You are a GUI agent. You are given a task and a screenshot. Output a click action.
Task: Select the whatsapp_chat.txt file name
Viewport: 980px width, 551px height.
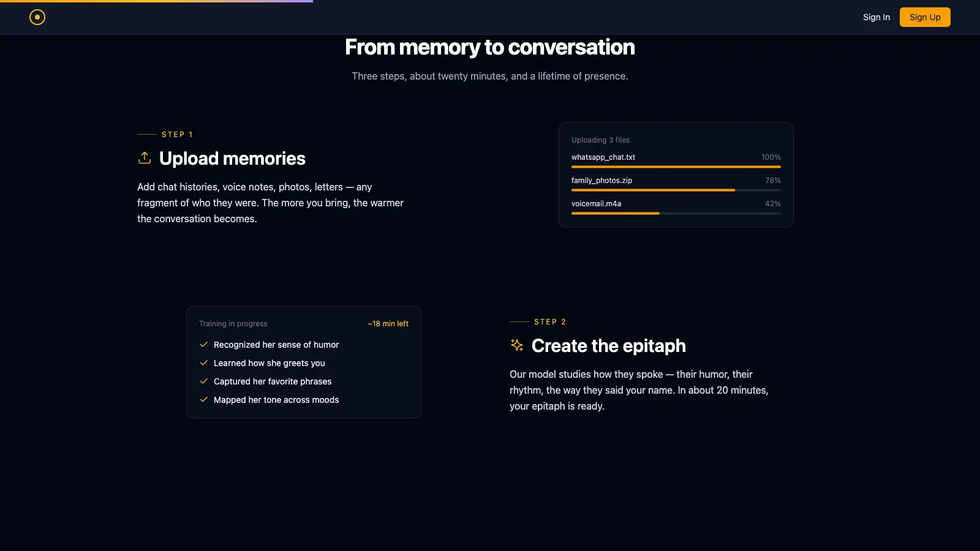pyautogui.click(x=603, y=157)
